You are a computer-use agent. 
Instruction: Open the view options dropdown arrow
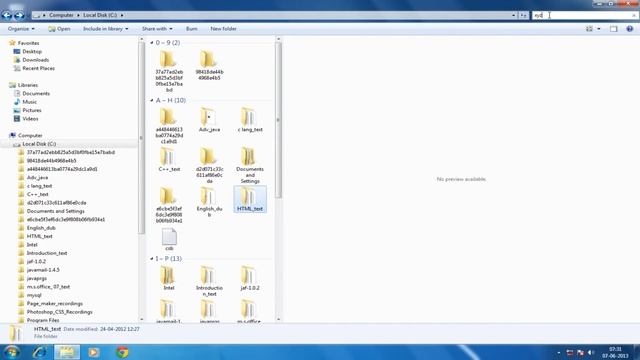point(599,29)
